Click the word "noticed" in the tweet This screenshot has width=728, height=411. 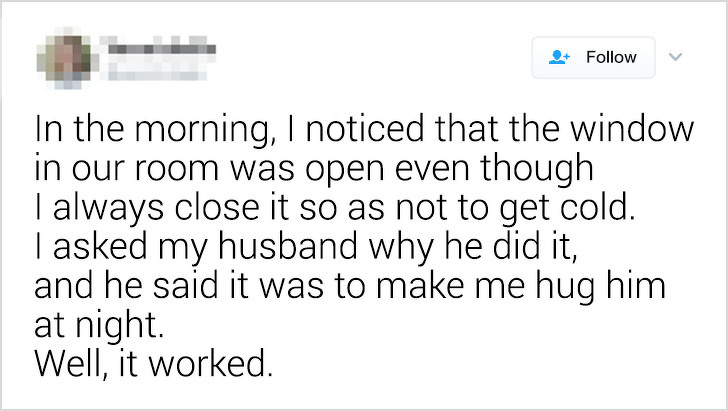[x=365, y=128]
